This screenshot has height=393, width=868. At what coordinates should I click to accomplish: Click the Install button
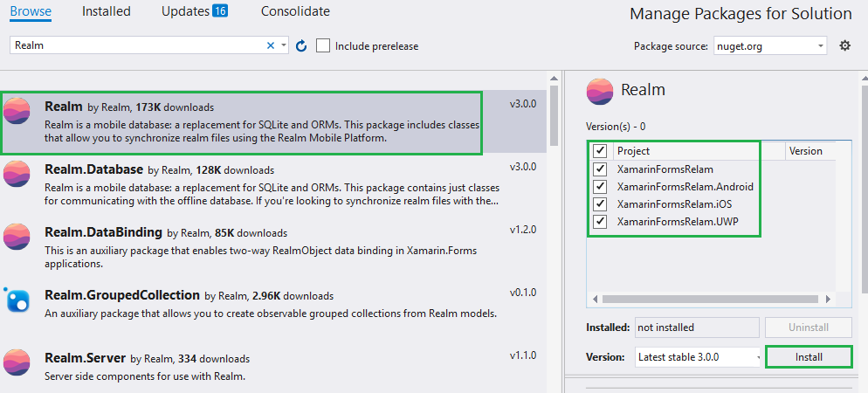[808, 357]
